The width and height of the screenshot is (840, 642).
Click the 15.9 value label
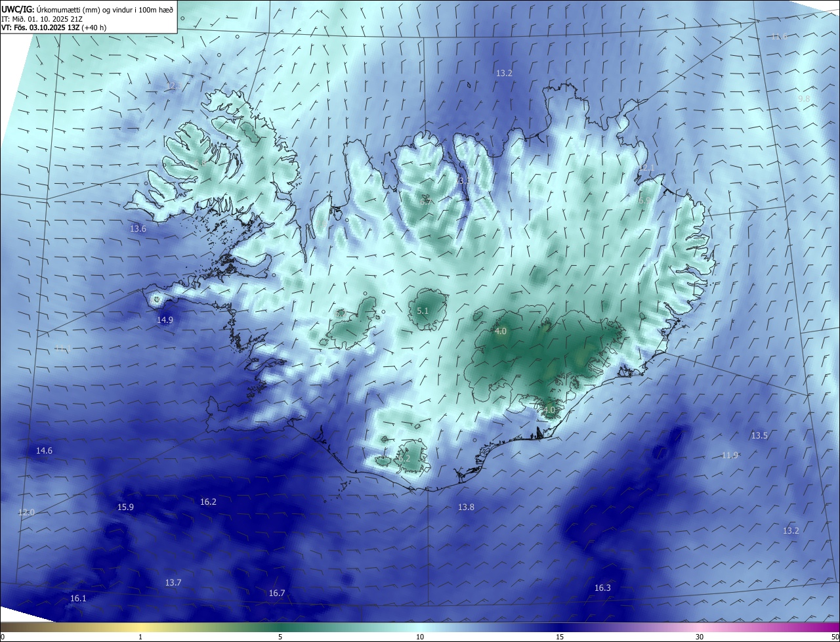point(125,507)
